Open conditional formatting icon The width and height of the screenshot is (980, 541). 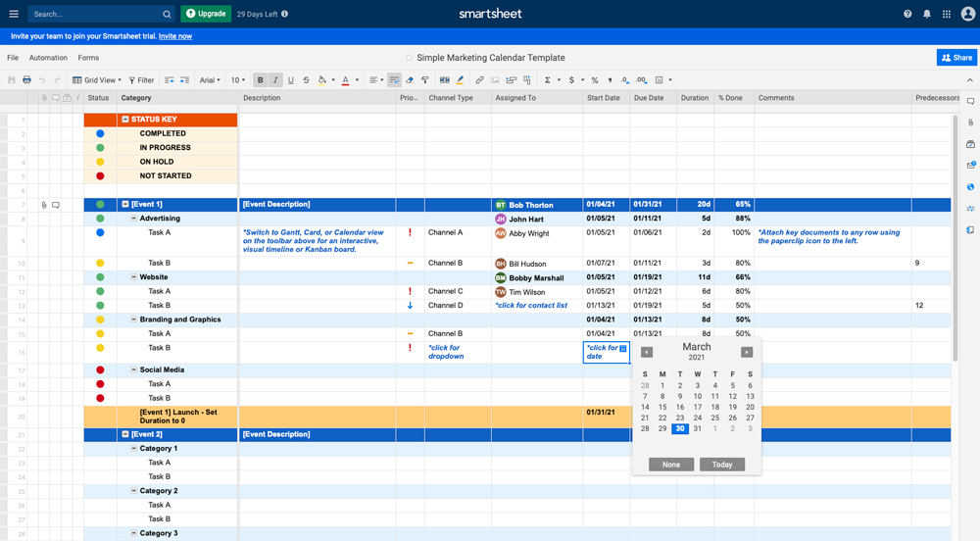click(x=444, y=80)
